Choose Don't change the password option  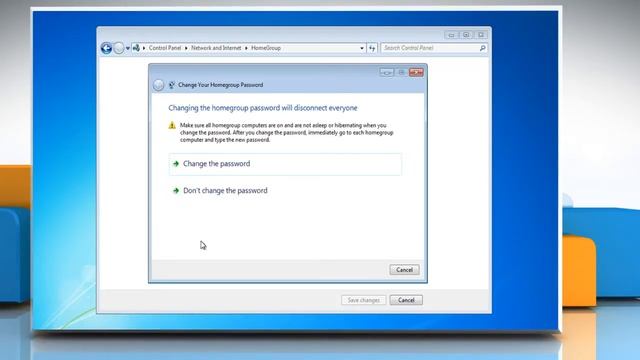coord(285,191)
